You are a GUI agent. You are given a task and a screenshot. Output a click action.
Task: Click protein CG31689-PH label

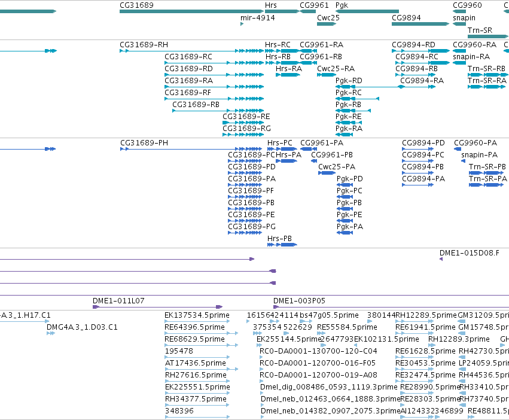[144, 143]
